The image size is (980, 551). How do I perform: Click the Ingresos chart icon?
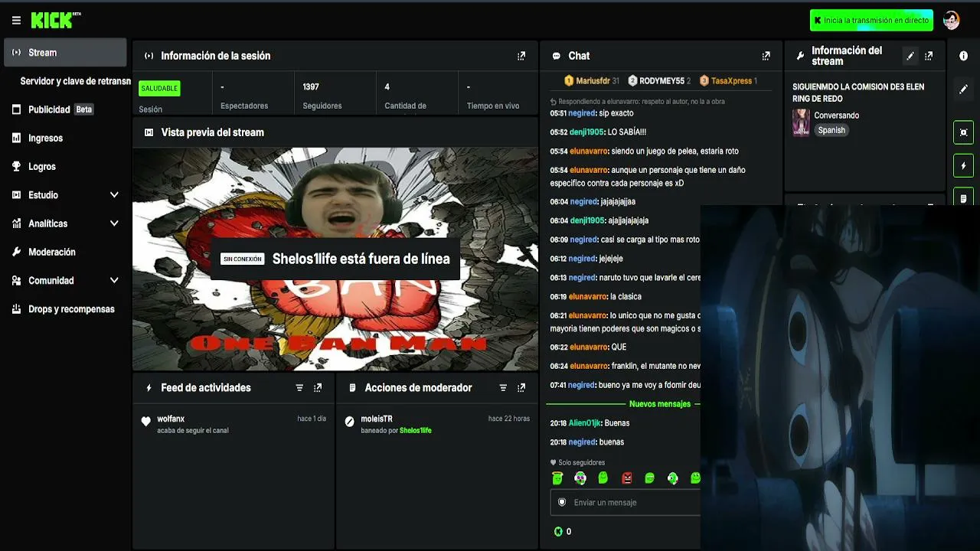point(16,139)
